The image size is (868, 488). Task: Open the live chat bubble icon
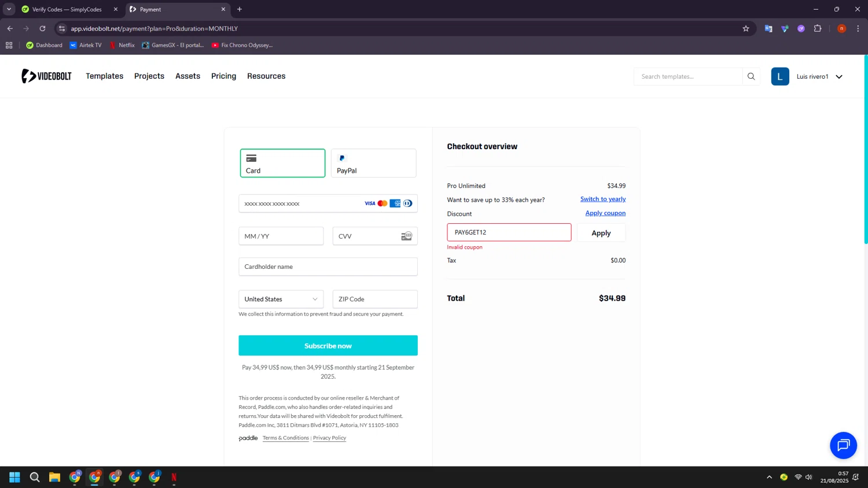coord(843,445)
